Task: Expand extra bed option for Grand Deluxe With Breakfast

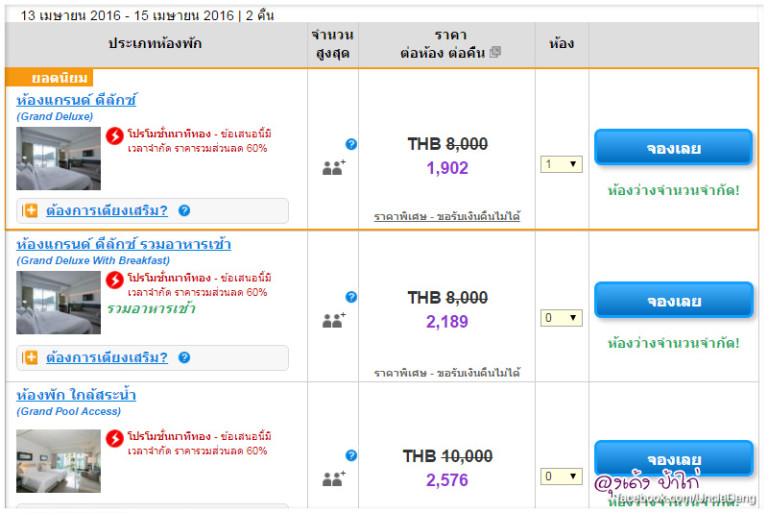Action: 106,358
